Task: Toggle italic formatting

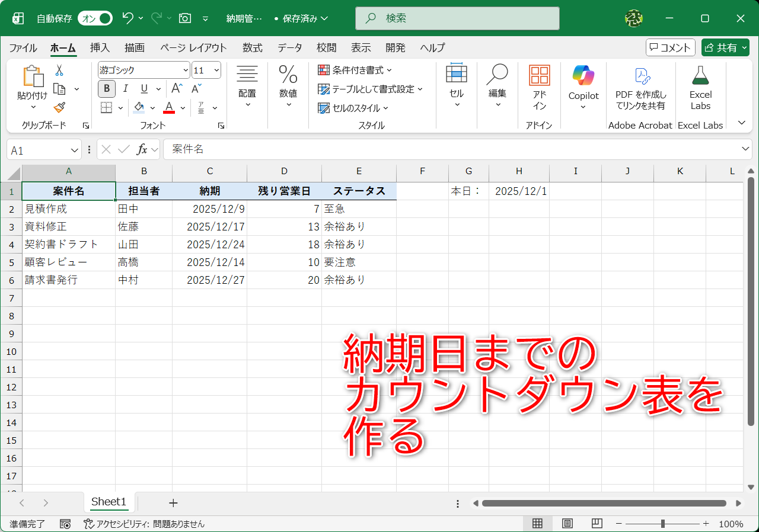Action: coord(125,88)
